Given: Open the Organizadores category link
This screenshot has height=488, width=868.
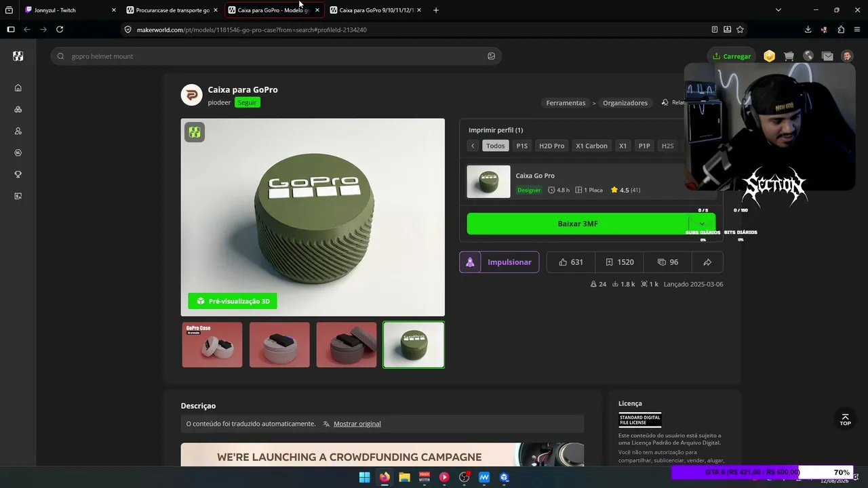Looking at the screenshot, I should [625, 103].
